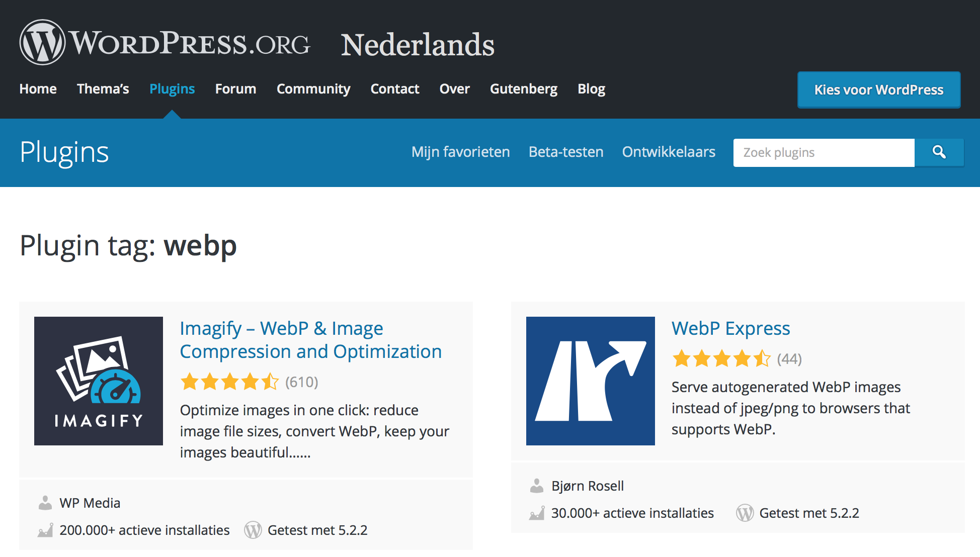Click the person icon next to Bjørn Rosell
Viewport: 980px width, 557px height.
tap(536, 486)
